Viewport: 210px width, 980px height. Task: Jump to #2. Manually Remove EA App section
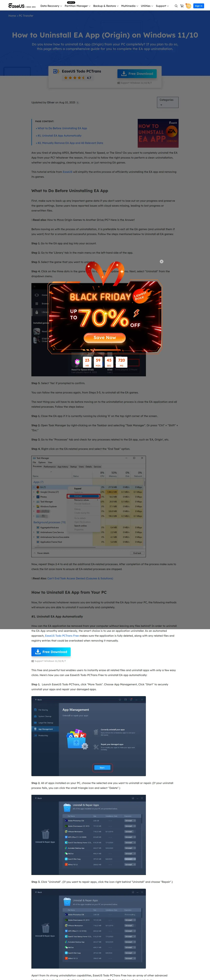pyautogui.click(x=70, y=143)
